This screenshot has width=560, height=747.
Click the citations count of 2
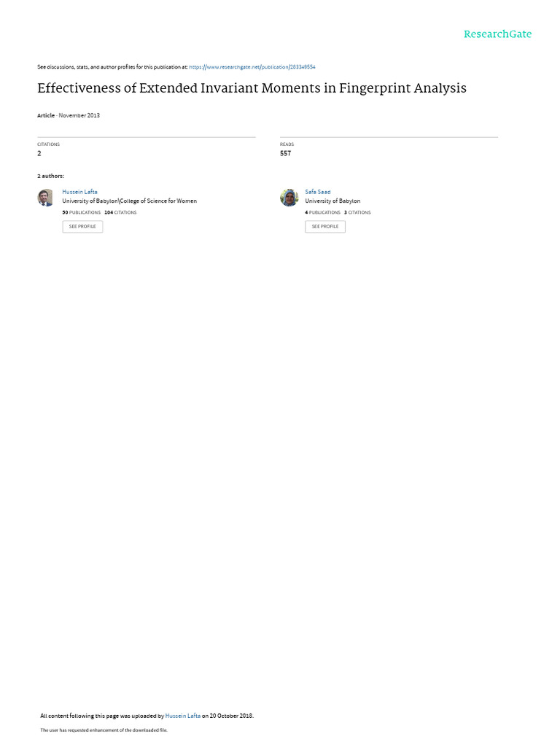tap(39, 153)
